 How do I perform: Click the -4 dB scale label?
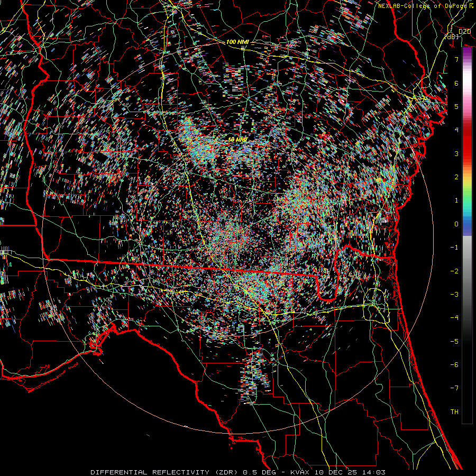coord(454,318)
